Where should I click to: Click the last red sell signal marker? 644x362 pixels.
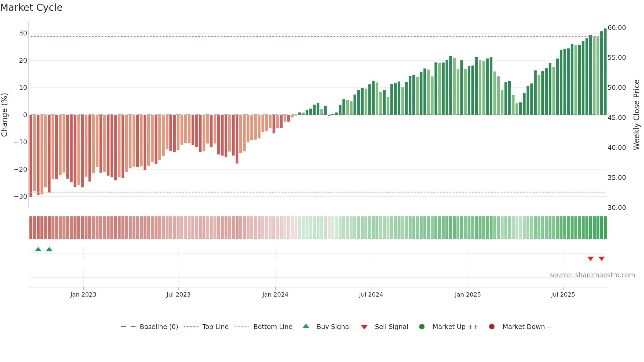[602, 258]
